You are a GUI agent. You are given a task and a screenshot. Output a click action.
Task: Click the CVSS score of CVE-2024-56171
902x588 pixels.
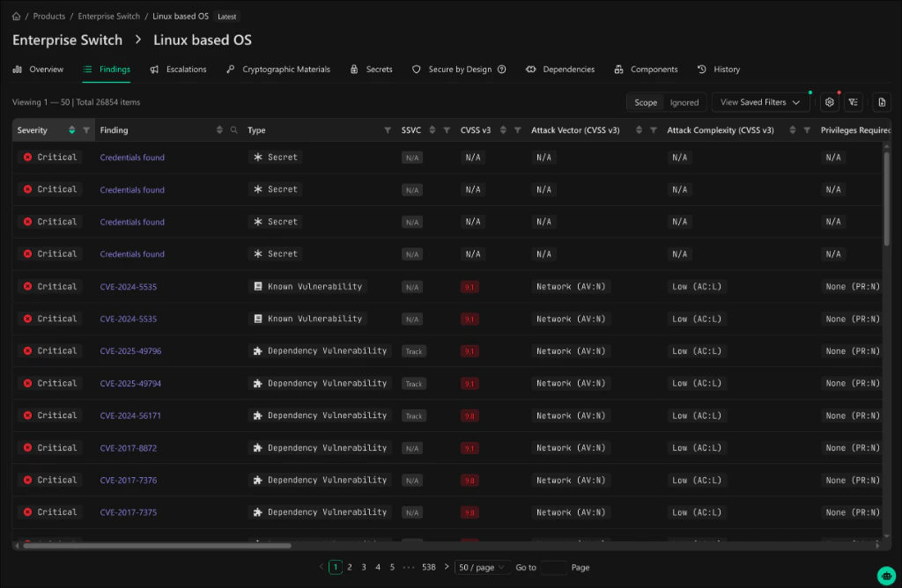coord(469,415)
